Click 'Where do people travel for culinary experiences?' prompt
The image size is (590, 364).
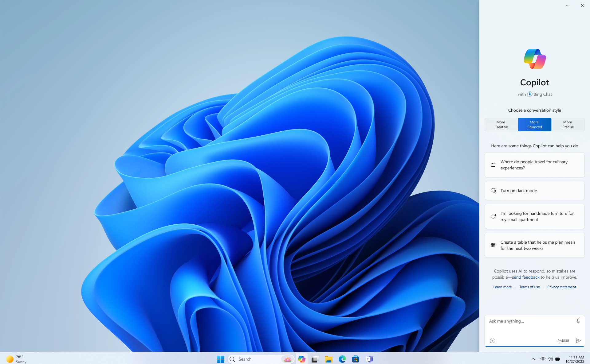[534, 165]
